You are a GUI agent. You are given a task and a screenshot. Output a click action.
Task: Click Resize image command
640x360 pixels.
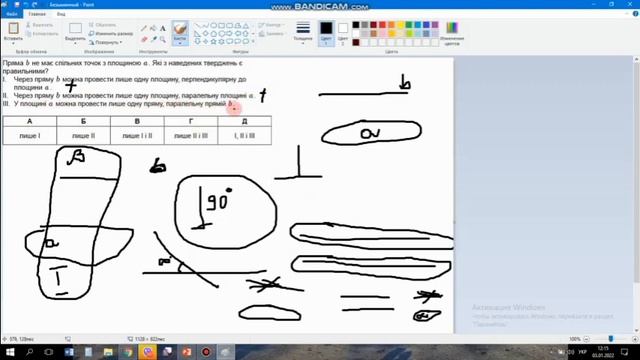111,33
